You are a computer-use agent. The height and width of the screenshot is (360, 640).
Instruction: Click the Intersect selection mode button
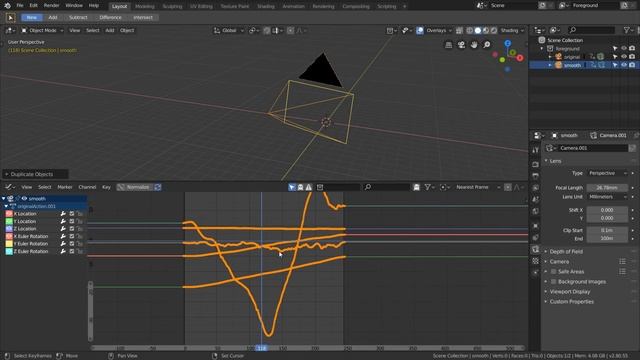pos(143,18)
